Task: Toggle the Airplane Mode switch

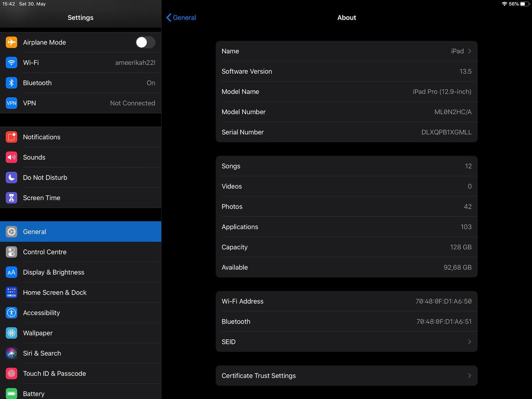Action: click(145, 42)
